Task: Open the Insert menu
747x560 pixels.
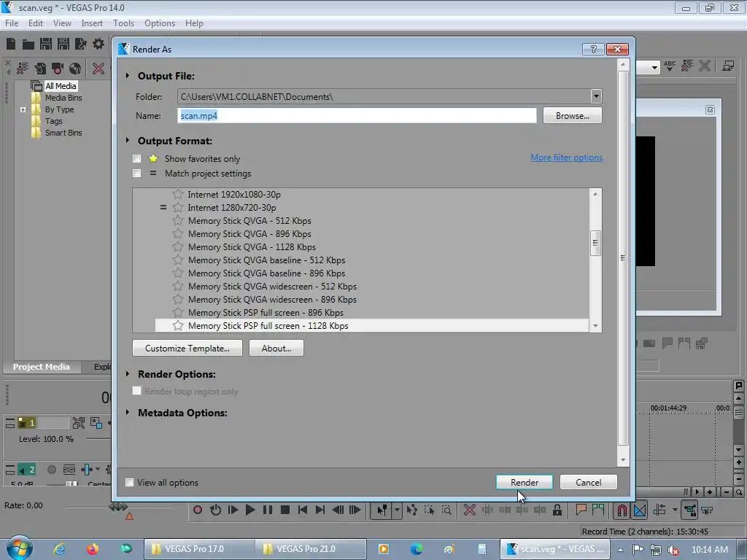Action: 92,23
